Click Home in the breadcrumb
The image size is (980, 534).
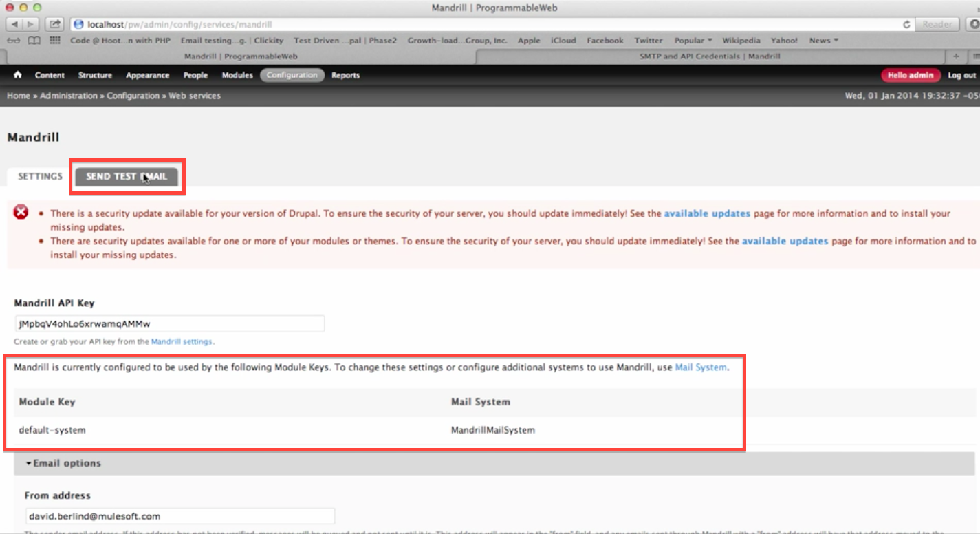pos(18,96)
